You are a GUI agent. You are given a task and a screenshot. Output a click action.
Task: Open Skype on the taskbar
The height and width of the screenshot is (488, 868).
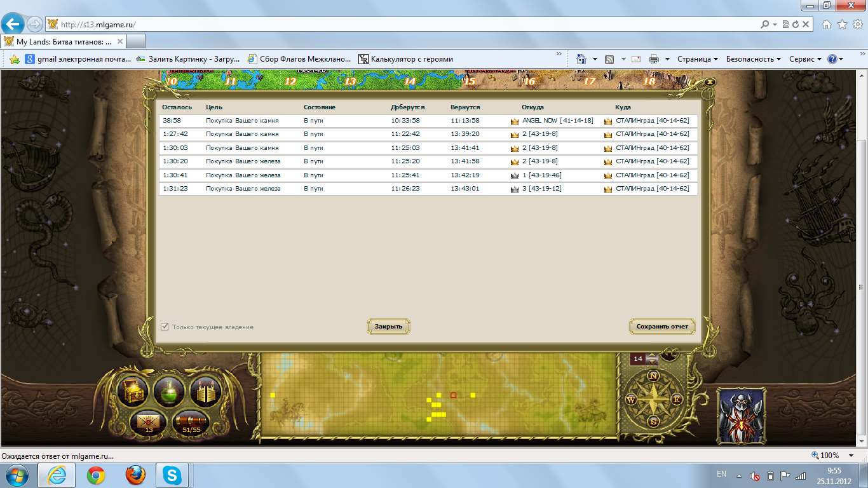(172, 475)
